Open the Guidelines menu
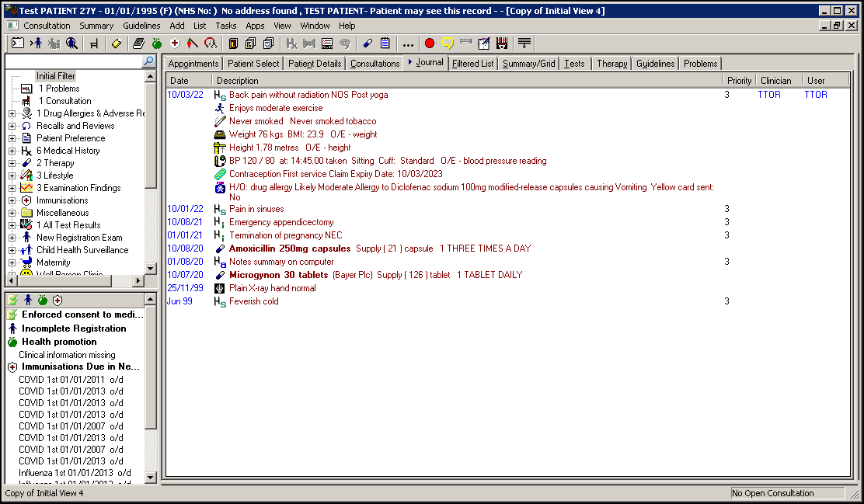 pyautogui.click(x=141, y=26)
